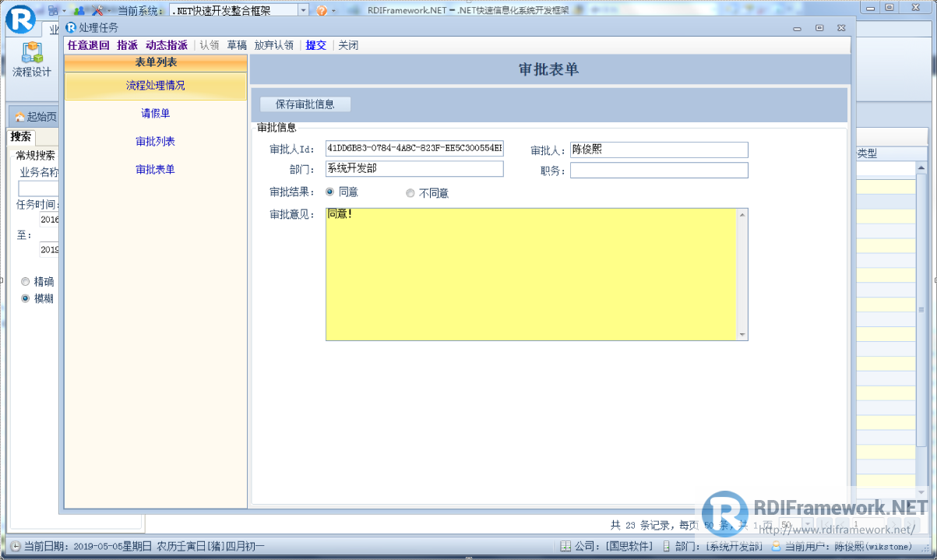Click the company icon before 公司 in status bar
The height and width of the screenshot is (560, 937).
click(x=565, y=547)
